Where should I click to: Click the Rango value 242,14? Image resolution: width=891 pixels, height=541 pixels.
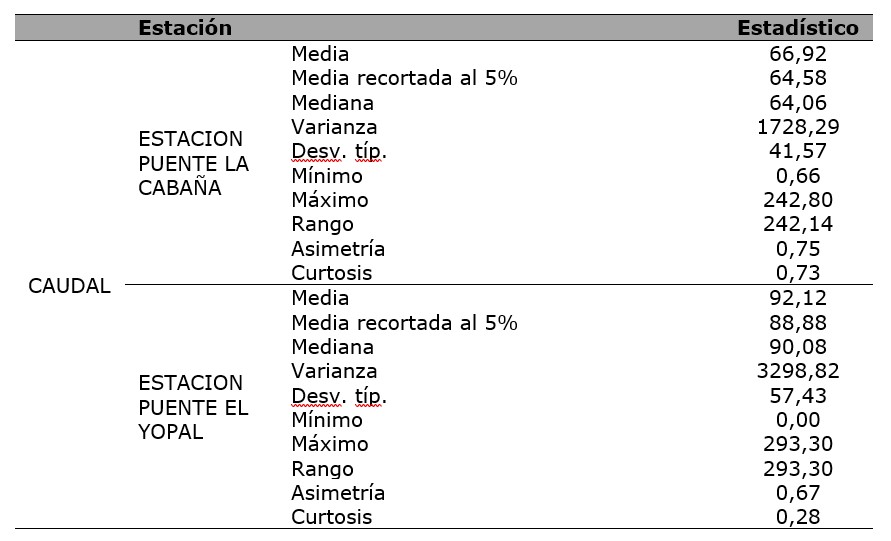pos(798,224)
